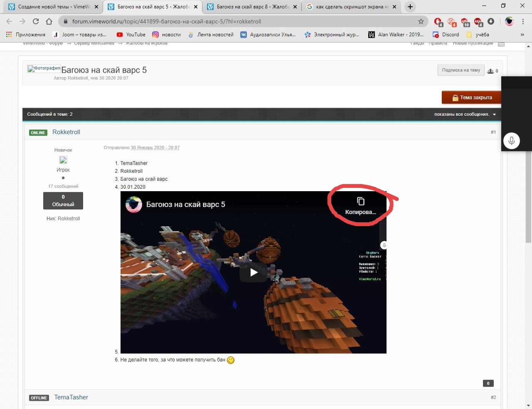Image resolution: width=532 pixels, height=409 pixels.
Task: Click the site security lock icon
Action: point(66,22)
